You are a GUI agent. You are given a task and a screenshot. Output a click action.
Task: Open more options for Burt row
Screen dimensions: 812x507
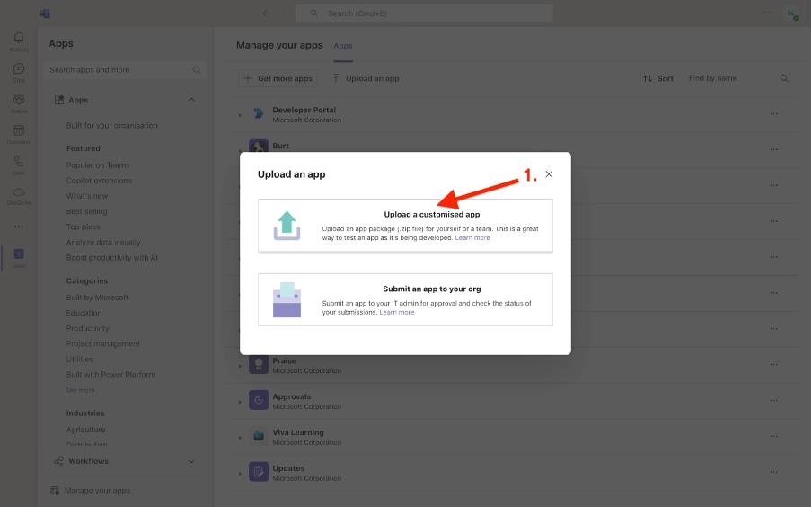coord(773,149)
